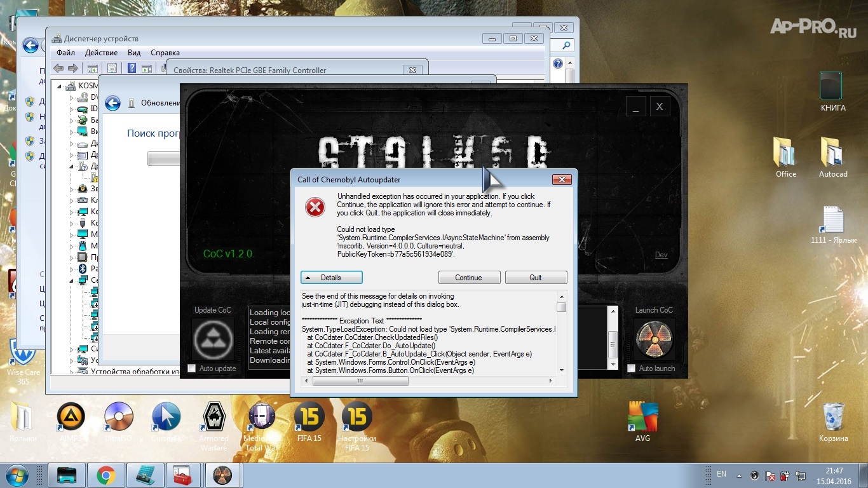This screenshot has height=488, width=868.
Task: Collapse the KOSM root node in device tree
Action: 60,86
